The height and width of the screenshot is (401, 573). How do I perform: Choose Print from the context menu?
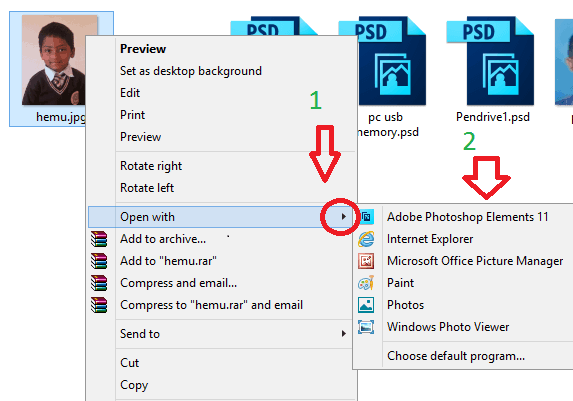[x=133, y=115]
